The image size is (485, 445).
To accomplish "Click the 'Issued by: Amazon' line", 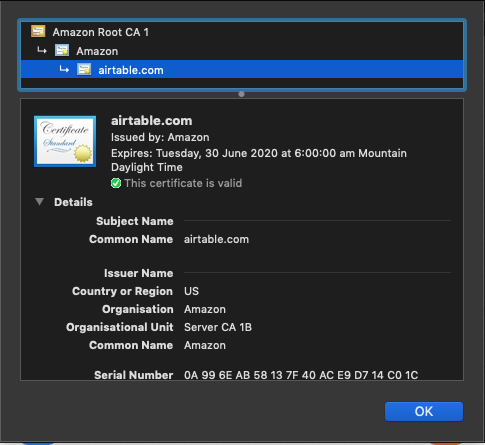I will coord(160,137).
